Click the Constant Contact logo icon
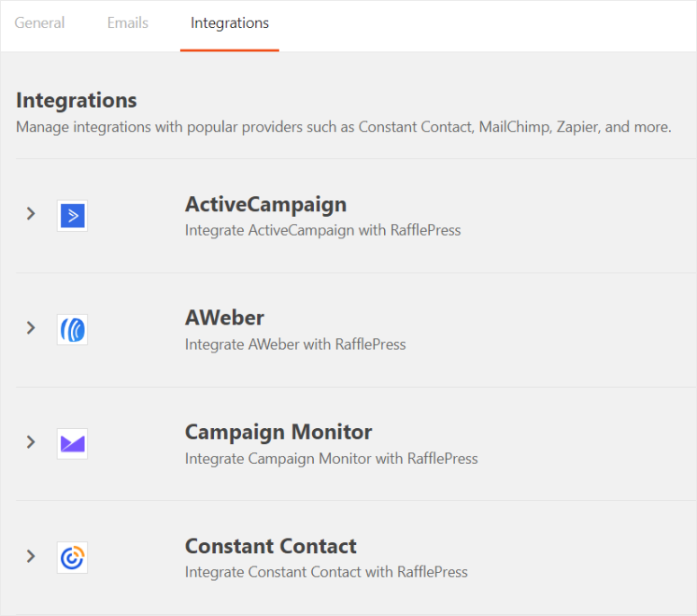697x616 pixels. click(73, 558)
